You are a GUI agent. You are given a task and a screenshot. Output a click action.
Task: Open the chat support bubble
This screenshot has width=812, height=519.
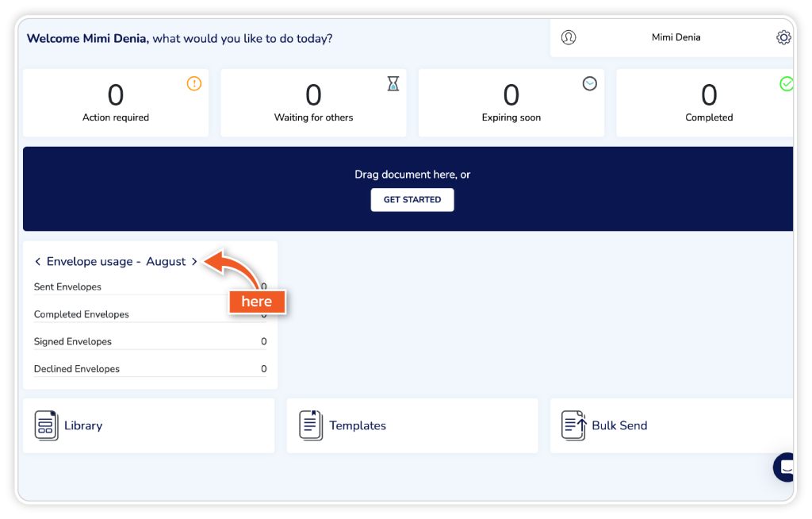point(786,467)
